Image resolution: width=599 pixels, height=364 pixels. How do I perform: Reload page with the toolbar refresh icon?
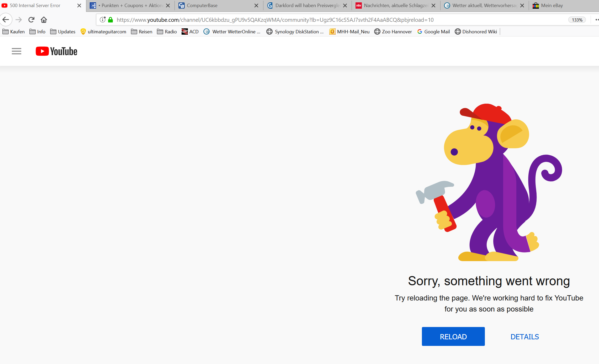pyautogui.click(x=31, y=20)
